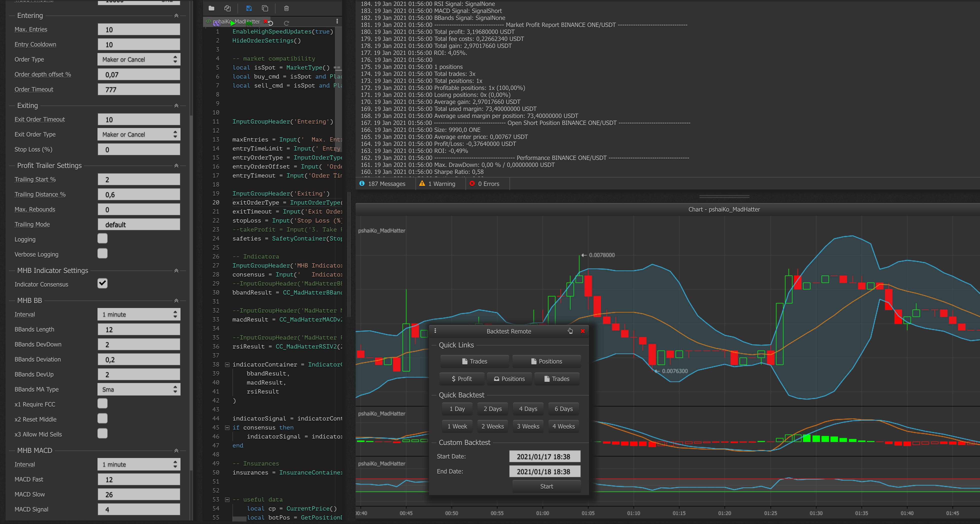Collapse the Entering settings group
The width and height of the screenshot is (980, 524).
click(176, 15)
